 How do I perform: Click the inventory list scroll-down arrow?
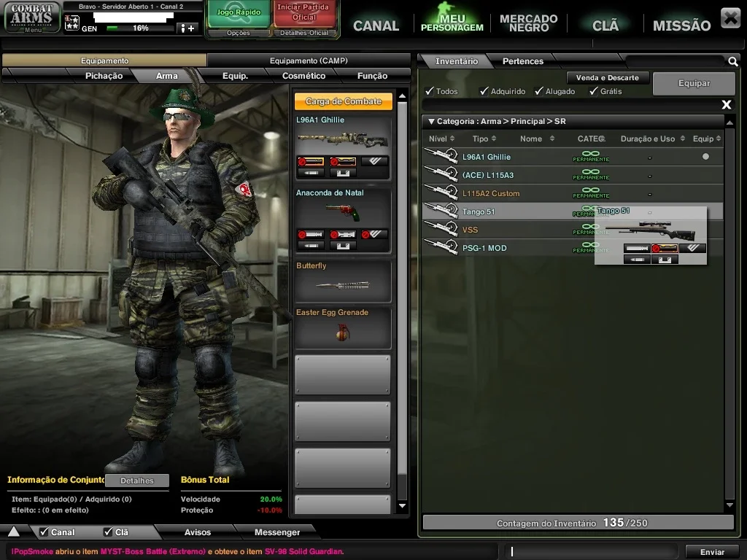(x=729, y=505)
